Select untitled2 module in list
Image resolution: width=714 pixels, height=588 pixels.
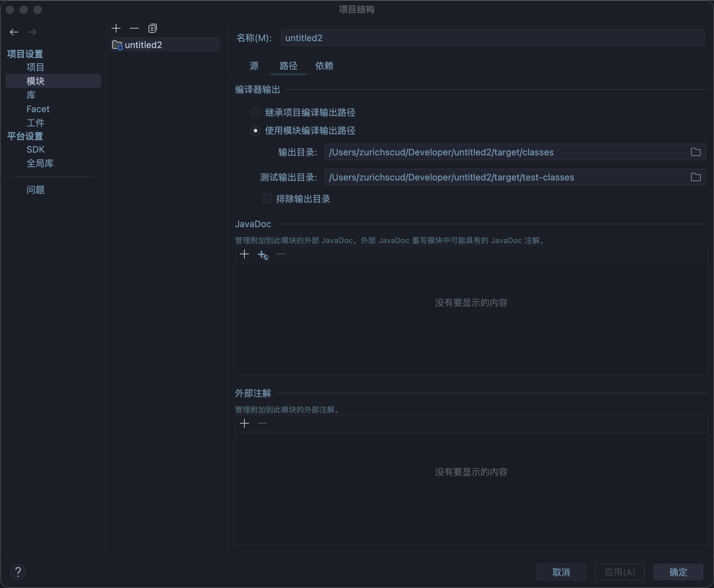[x=143, y=45]
